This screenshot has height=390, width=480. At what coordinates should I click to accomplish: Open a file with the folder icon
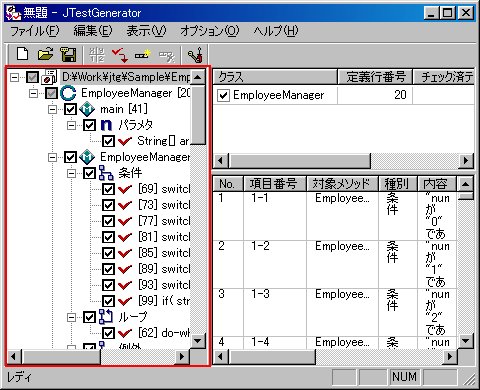click(45, 54)
